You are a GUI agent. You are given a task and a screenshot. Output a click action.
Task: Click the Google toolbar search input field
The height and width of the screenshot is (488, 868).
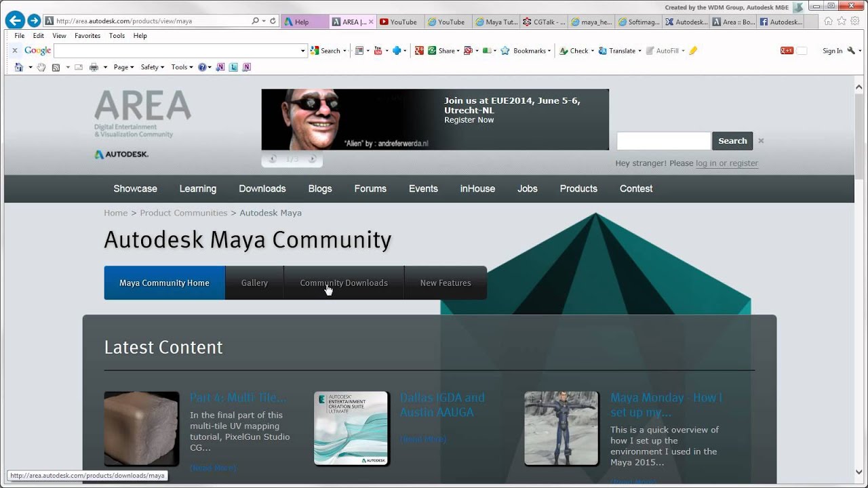tap(177, 51)
